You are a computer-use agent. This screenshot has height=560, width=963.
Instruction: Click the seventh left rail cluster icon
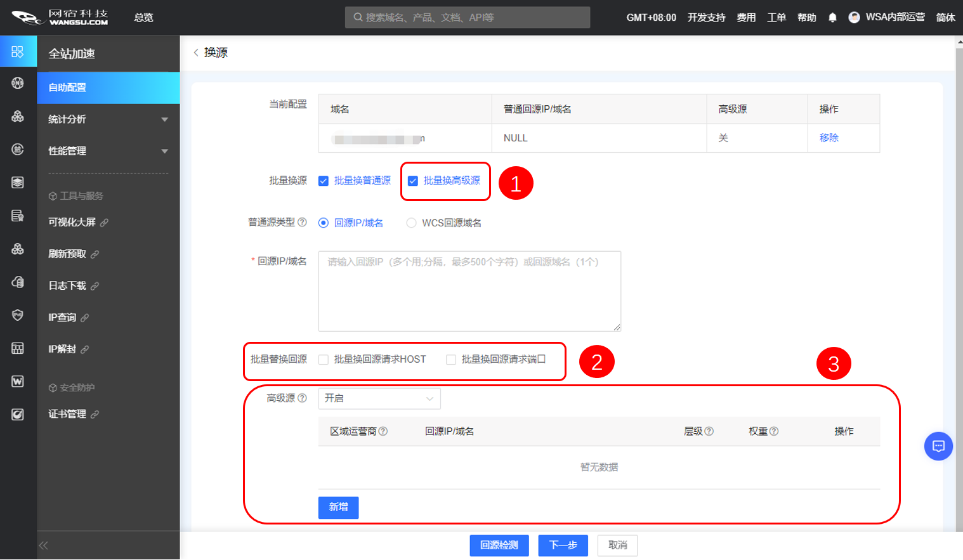[x=18, y=249]
